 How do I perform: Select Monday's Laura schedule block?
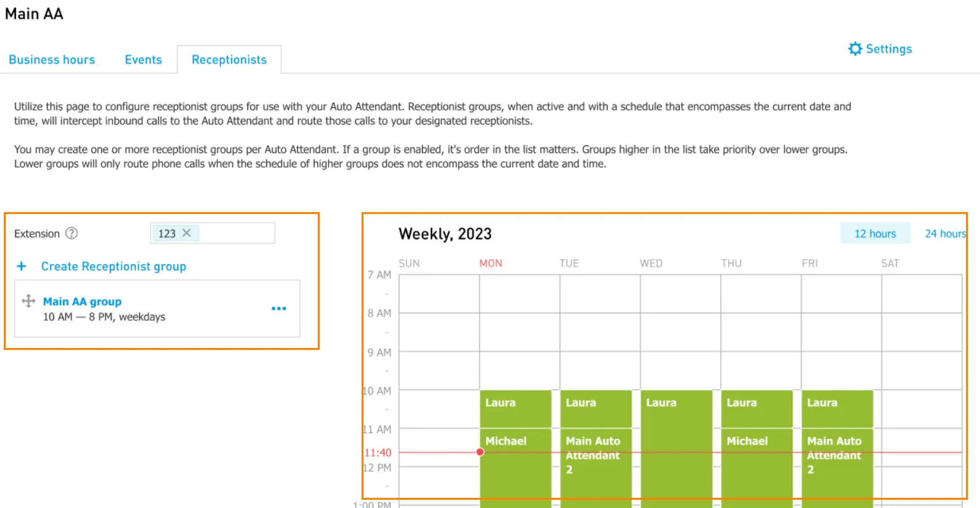(x=515, y=409)
